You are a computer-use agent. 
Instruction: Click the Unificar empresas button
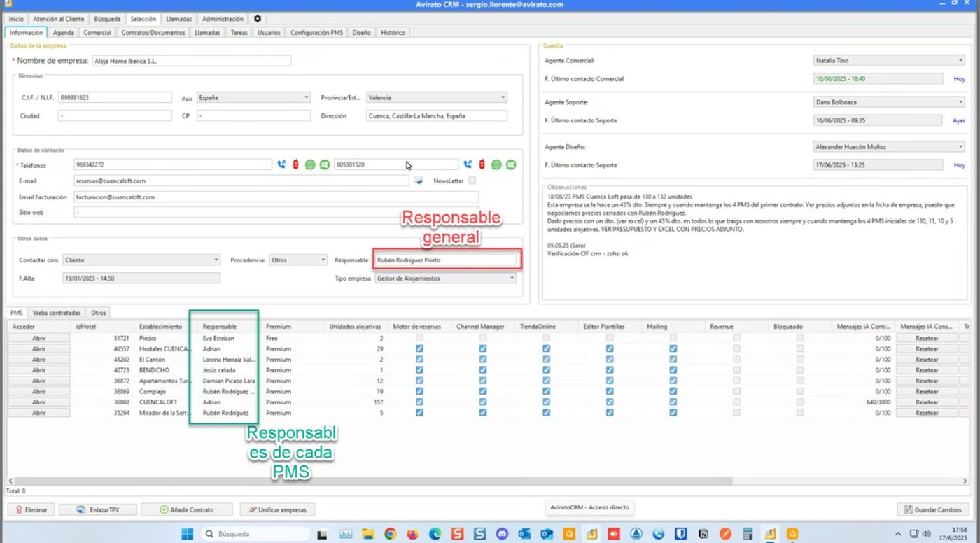(278, 509)
